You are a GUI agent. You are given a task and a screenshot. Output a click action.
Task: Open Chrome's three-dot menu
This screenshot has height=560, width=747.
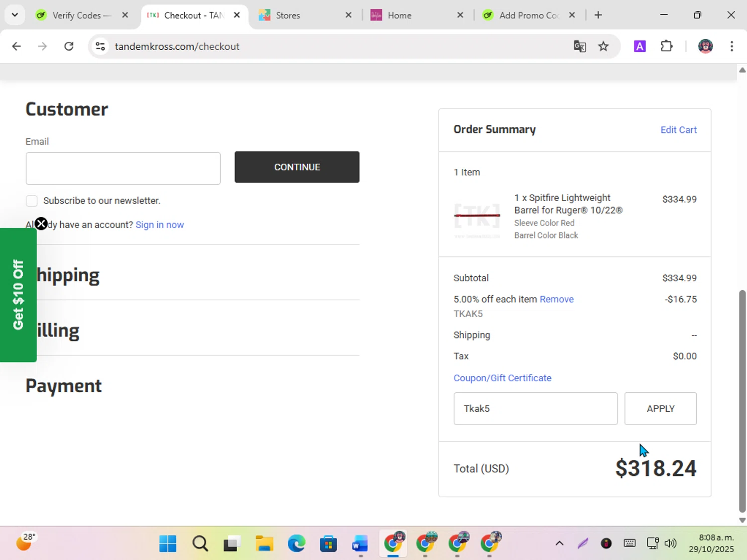(x=732, y=46)
